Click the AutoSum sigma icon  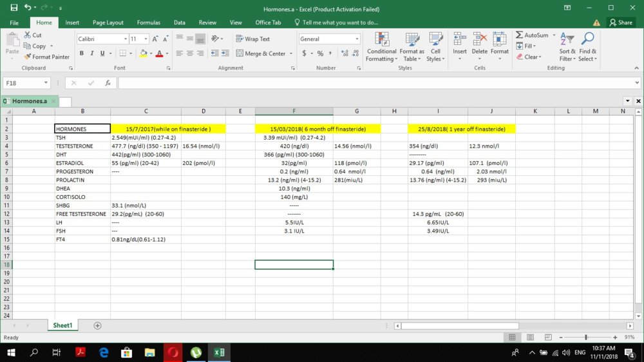520,35
